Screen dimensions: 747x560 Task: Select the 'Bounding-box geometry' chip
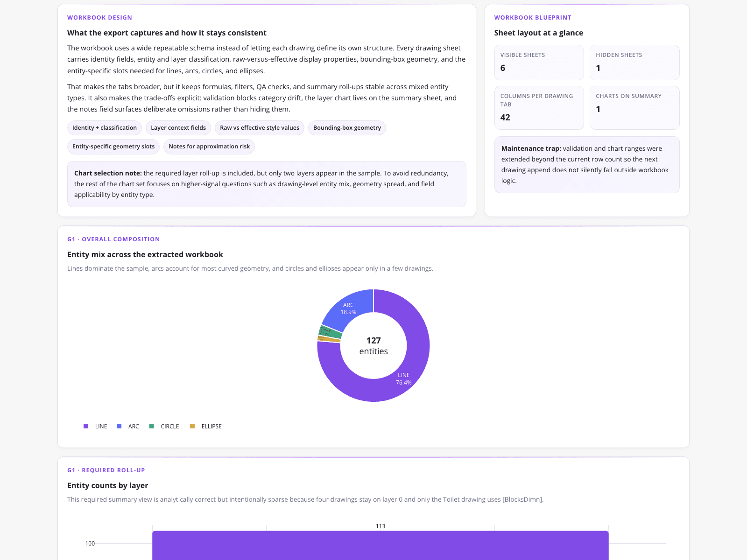(x=347, y=128)
